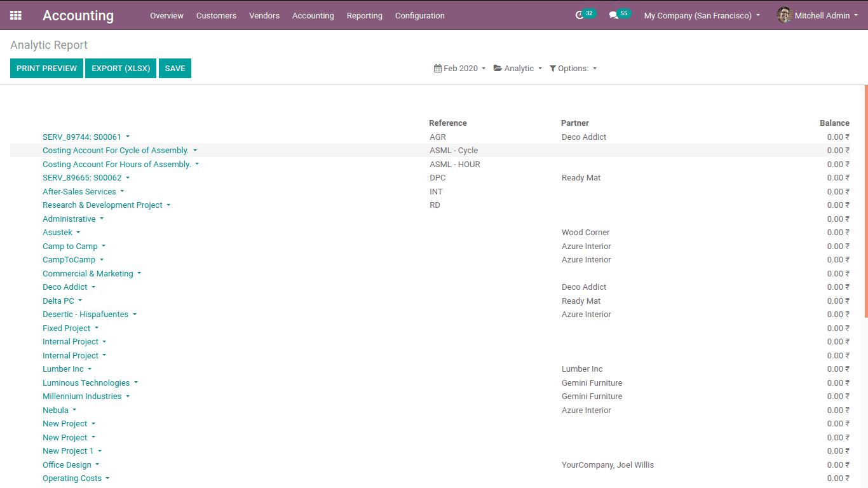Open Office Design account
This screenshot has width=868, height=488.
[x=67, y=465]
